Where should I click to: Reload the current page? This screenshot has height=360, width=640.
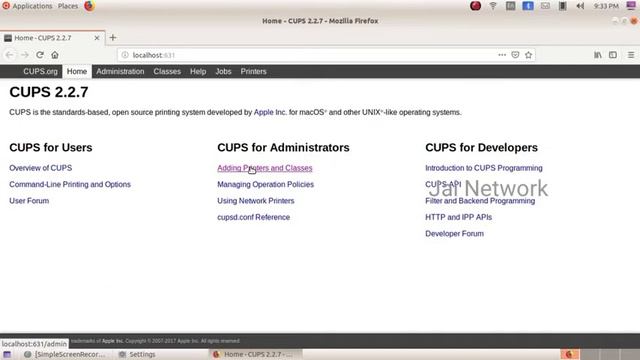[x=40, y=55]
